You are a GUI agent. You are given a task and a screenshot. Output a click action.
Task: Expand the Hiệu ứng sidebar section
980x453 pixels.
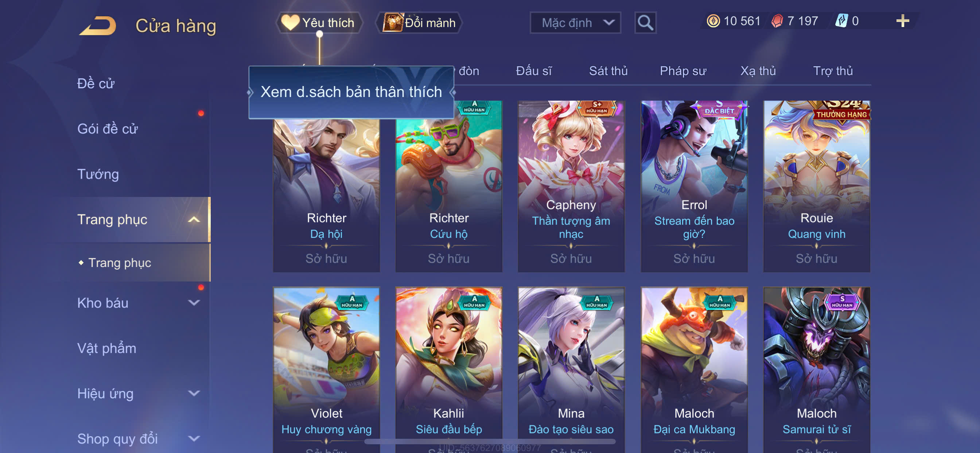click(x=194, y=394)
